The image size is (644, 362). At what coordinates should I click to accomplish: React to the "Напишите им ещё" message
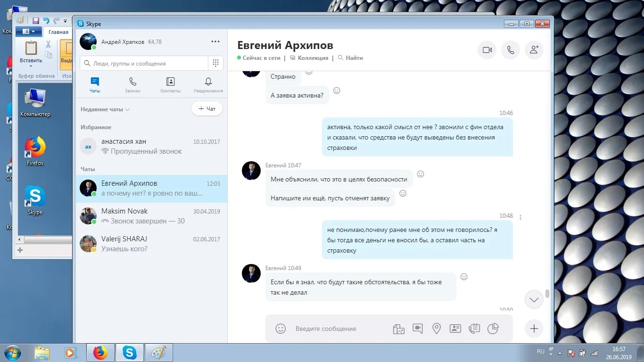click(x=403, y=193)
